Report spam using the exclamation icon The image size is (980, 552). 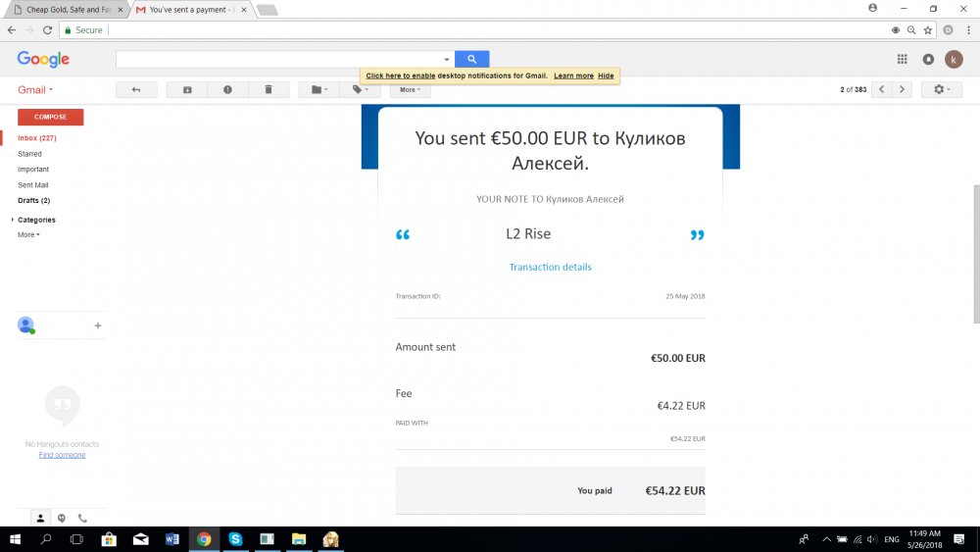[227, 89]
